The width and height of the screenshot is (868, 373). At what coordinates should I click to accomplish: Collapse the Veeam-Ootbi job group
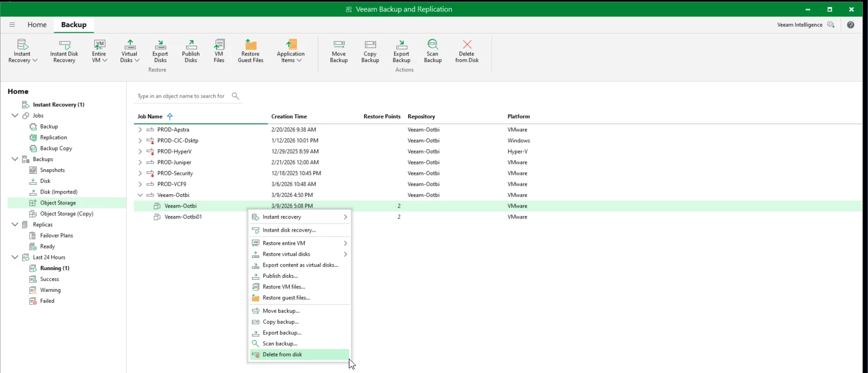click(140, 195)
